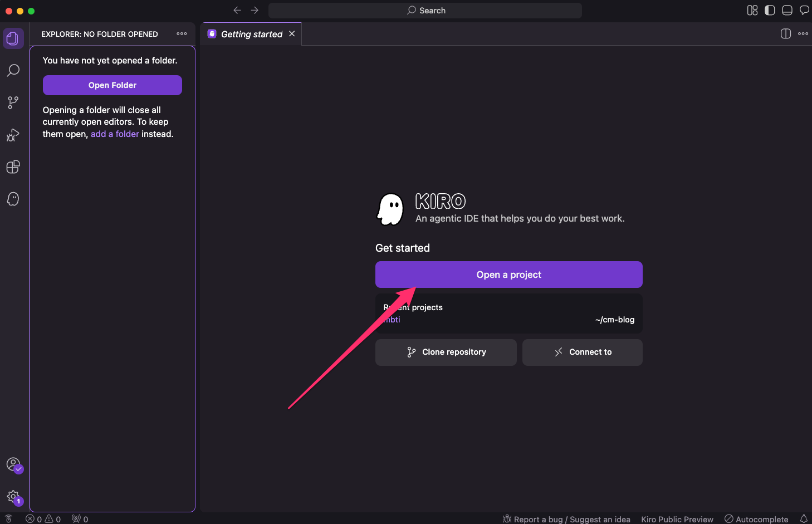Toggle the chat side panel icon
Screen dimensions: 812x524
804,10
